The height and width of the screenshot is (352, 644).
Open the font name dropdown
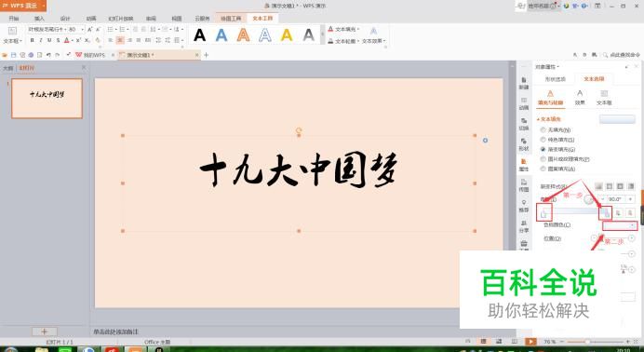65,30
